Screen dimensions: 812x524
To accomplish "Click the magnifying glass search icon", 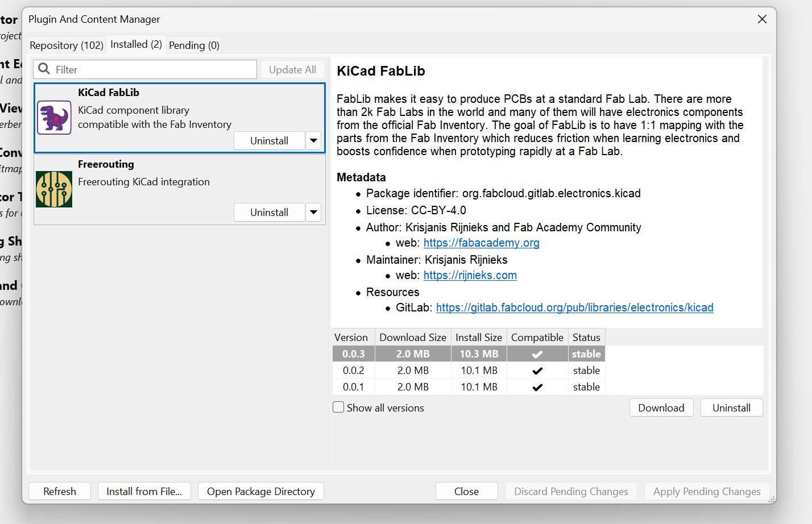I will 44,69.
